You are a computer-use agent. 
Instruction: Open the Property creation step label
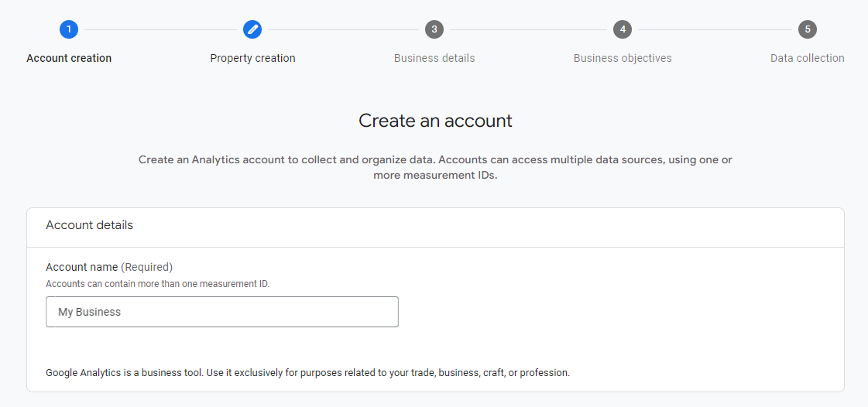pos(252,58)
